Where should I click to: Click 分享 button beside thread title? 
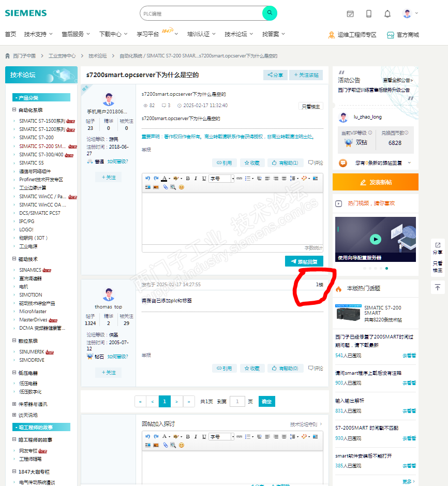tap(275, 75)
